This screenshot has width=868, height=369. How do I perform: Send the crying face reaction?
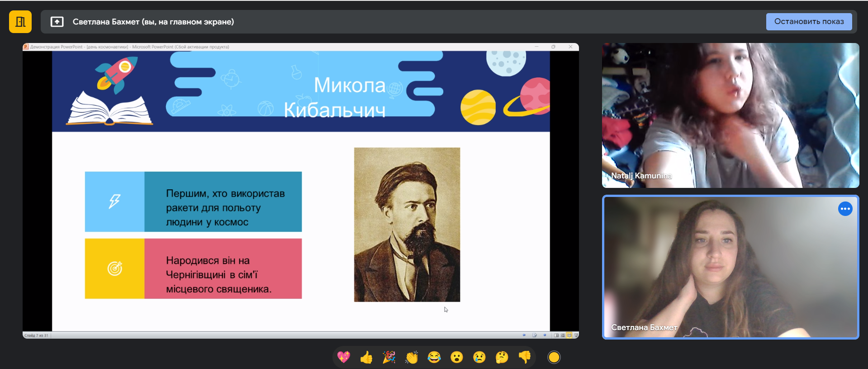pyautogui.click(x=479, y=357)
